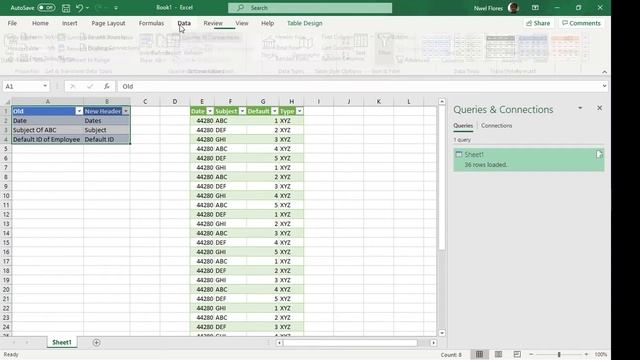Click the cell 'Subject Of ABC'

[47, 130]
